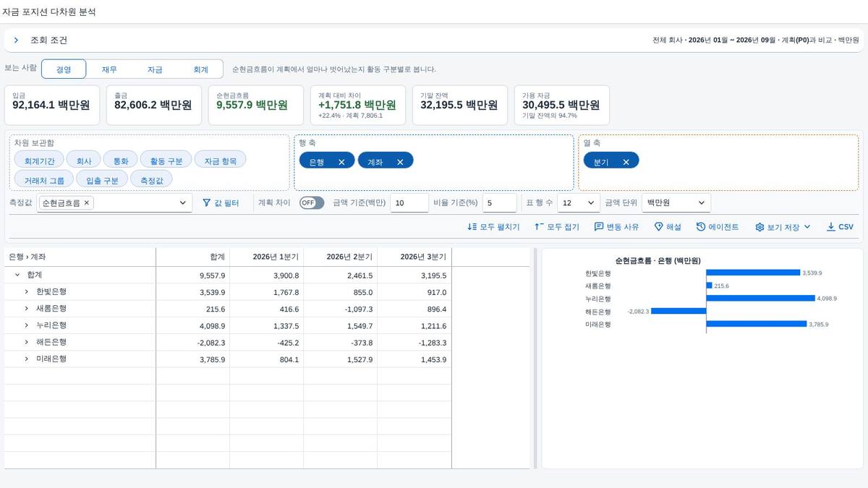Expand the 해든은행 row
Viewport: 868px width, 488px height.
(27, 342)
